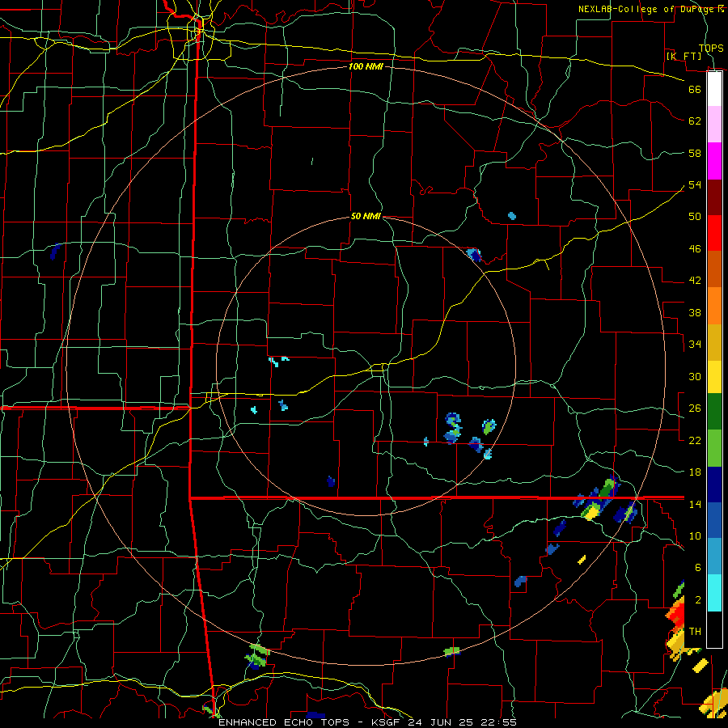Image resolution: width=728 pixels, height=728 pixels.
Task: Click the "50 NMI" range ring label
Action: pyautogui.click(x=366, y=216)
